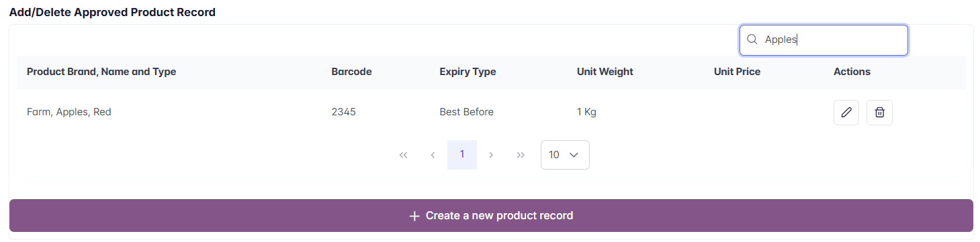Click the Unit Weight column header

605,72
